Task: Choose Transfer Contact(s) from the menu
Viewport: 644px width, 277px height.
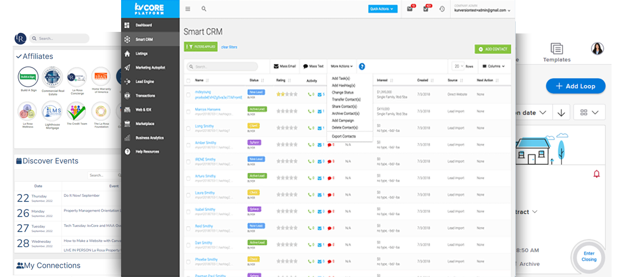Action: (x=346, y=99)
